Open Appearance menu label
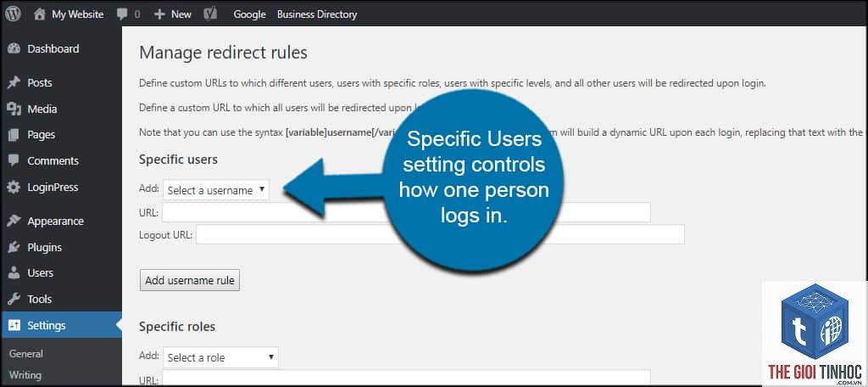The height and width of the screenshot is (387, 868). [x=55, y=222]
